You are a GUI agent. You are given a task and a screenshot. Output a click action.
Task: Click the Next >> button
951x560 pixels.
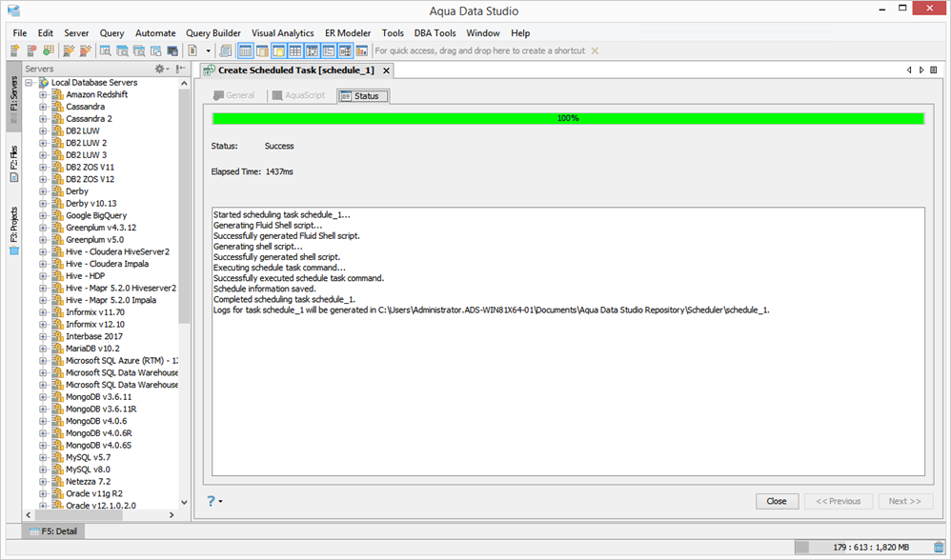(905, 501)
